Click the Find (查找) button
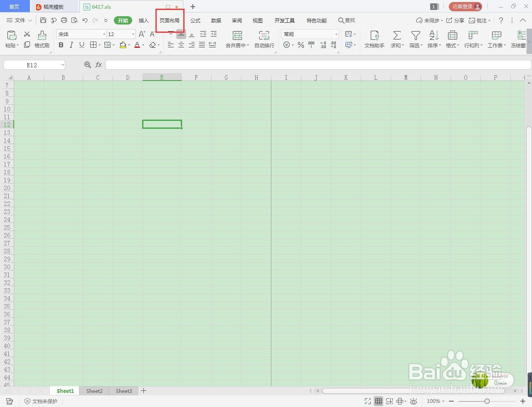532x407 pixels. (x=347, y=20)
